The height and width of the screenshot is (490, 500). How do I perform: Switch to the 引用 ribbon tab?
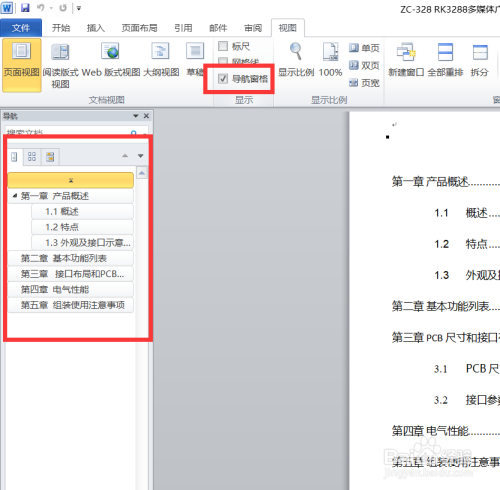[x=183, y=28]
